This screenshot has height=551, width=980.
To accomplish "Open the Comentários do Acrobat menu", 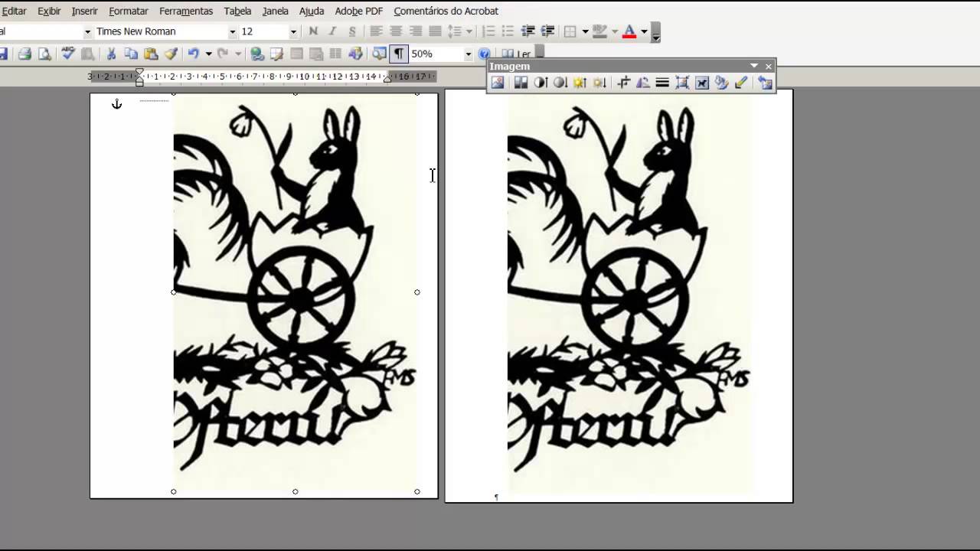I will pos(446,11).
